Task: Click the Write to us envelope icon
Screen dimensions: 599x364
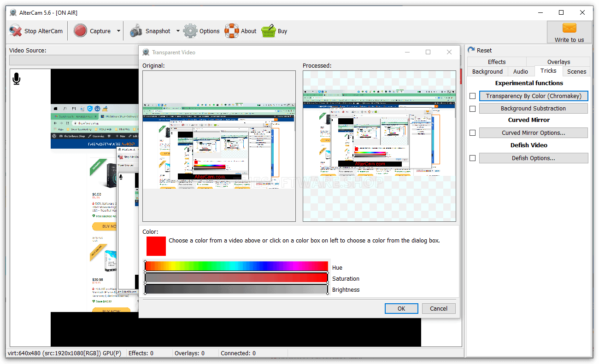Action: (570, 28)
